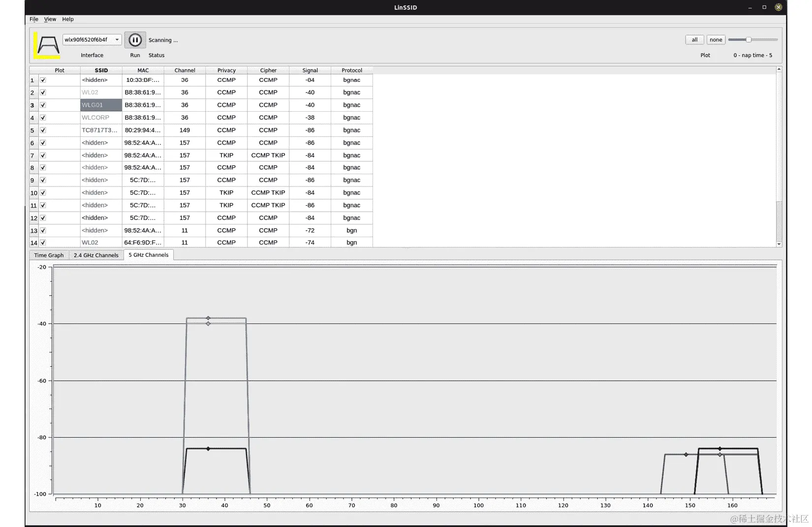The width and height of the screenshot is (812, 527).
Task: Click the -72 signal cell
Action: pyautogui.click(x=310, y=230)
